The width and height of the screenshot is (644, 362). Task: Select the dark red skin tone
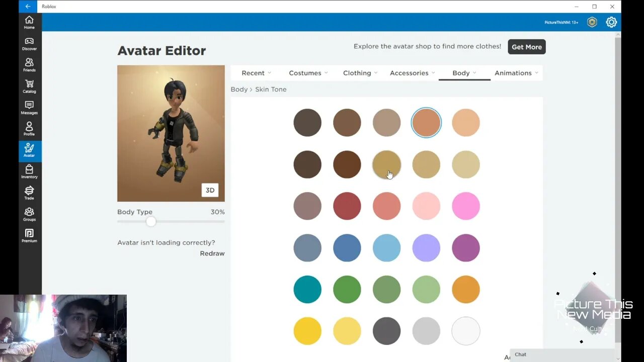pyautogui.click(x=347, y=206)
